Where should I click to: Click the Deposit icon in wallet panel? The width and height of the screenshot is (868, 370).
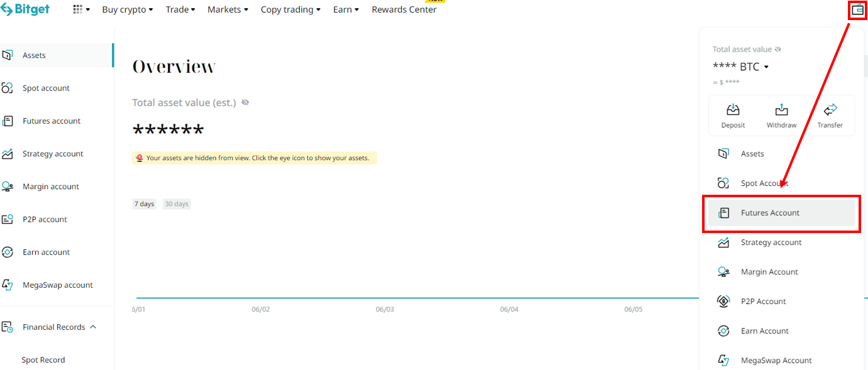(x=733, y=110)
